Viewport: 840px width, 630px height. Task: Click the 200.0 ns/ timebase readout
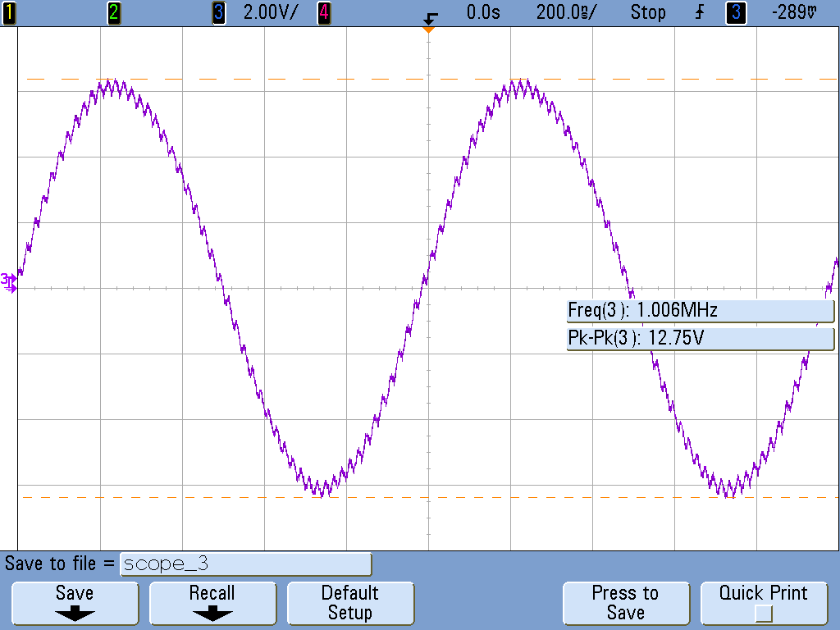tap(566, 12)
